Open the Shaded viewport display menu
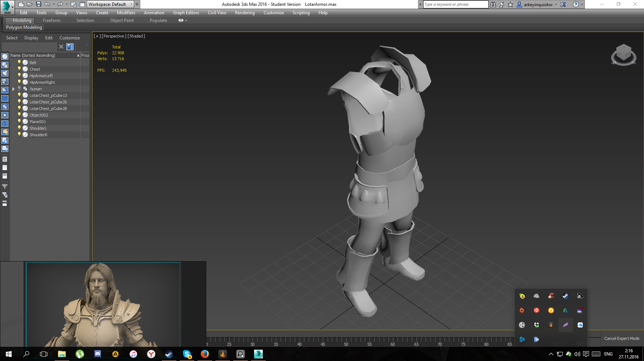The width and height of the screenshot is (644, 361). [x=136, y=36]
